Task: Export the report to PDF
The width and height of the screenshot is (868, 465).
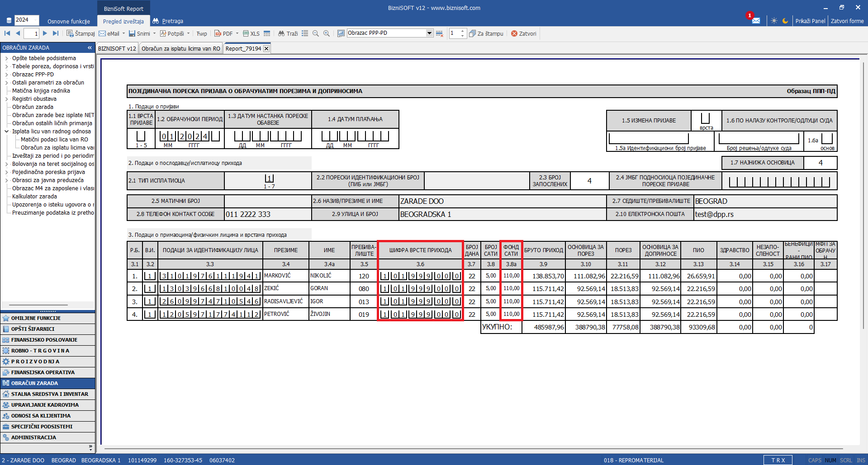Action: click(x=223, y=33)
